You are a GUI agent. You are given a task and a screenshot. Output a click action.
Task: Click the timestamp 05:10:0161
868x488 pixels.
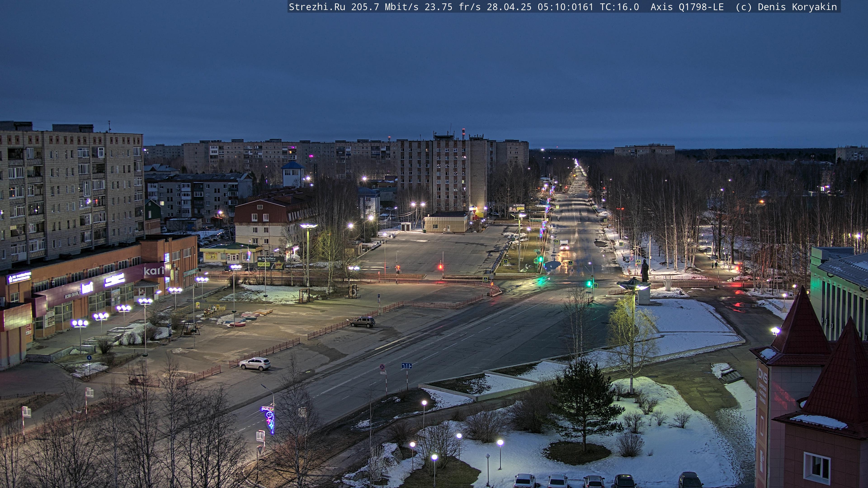coord(565,7)
